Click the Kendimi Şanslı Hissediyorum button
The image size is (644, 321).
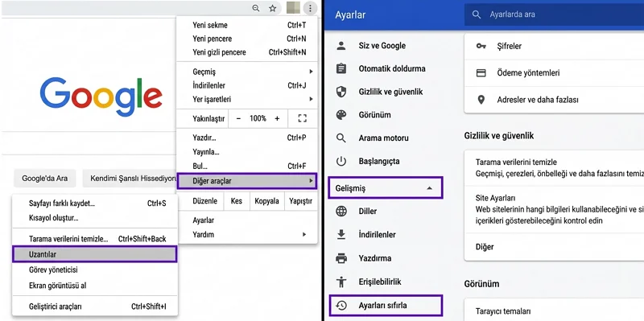click(x=130, y=179)
